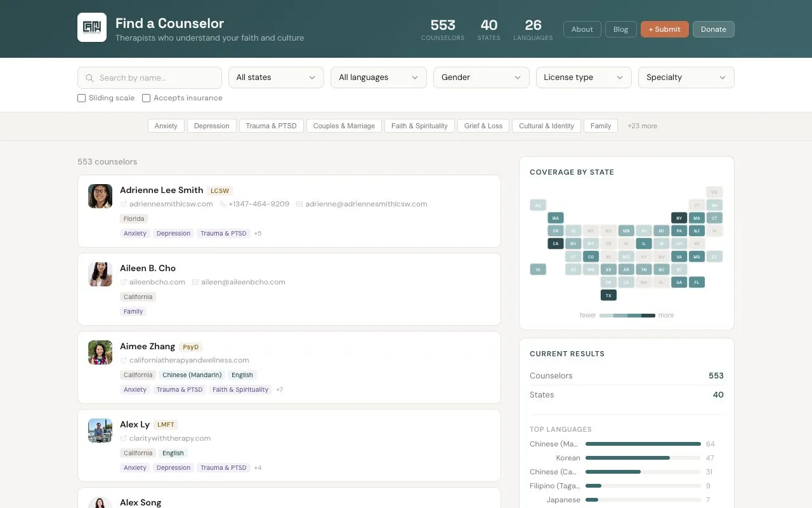Click the email icon on Adrienne Lee Smith's card
812x508 pixels.
click(x=299, y=204)
